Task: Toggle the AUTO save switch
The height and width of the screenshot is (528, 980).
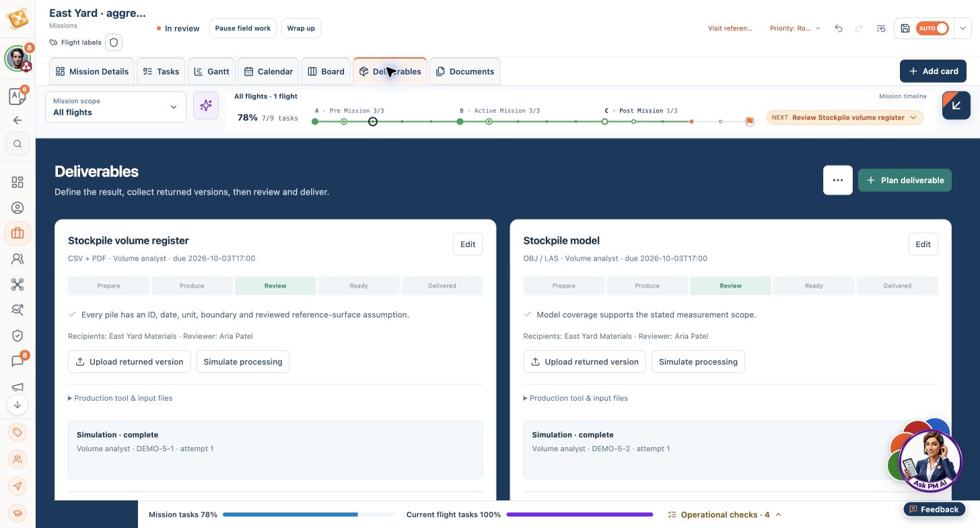Action: pyautogui.click(x=933, y=28)
